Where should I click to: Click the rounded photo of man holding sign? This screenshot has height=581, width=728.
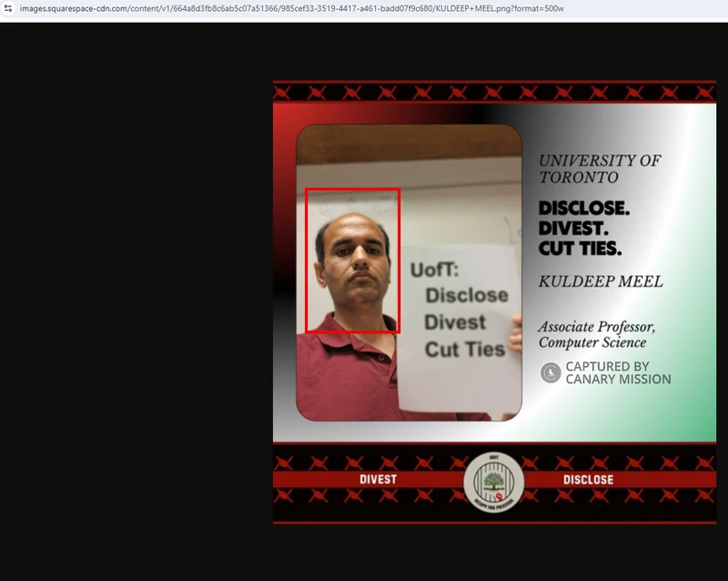[409, 272]
